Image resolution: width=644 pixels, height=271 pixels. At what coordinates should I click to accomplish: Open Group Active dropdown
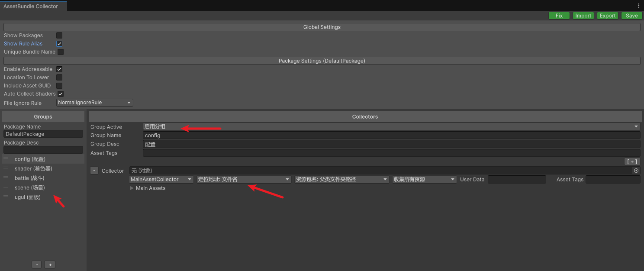tap(392, 126)
